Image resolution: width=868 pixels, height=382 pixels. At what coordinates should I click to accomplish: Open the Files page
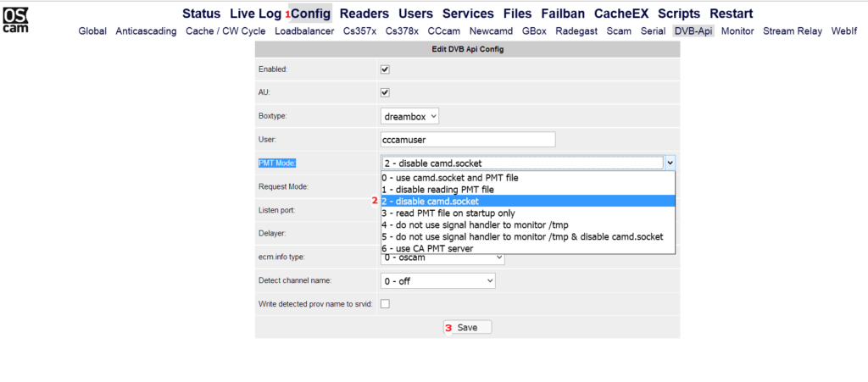pyautogui.click(x=517, y=14)
